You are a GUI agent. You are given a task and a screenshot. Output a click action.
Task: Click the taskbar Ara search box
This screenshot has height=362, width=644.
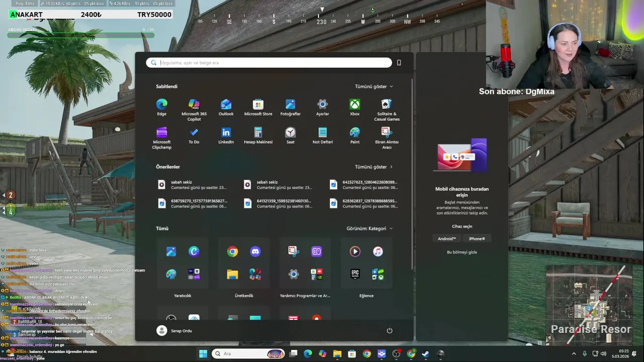pyautogui.click(x=249, y=353)
